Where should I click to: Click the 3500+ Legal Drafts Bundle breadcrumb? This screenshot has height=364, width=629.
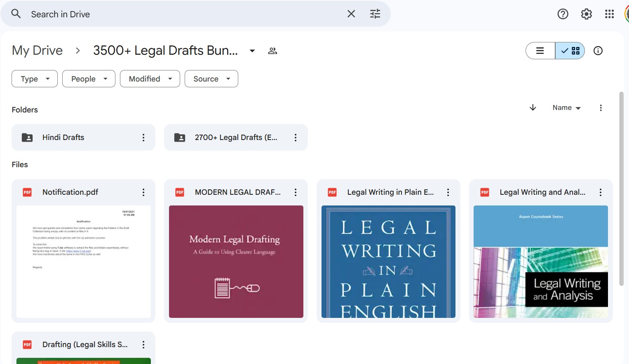coord(165,51)
